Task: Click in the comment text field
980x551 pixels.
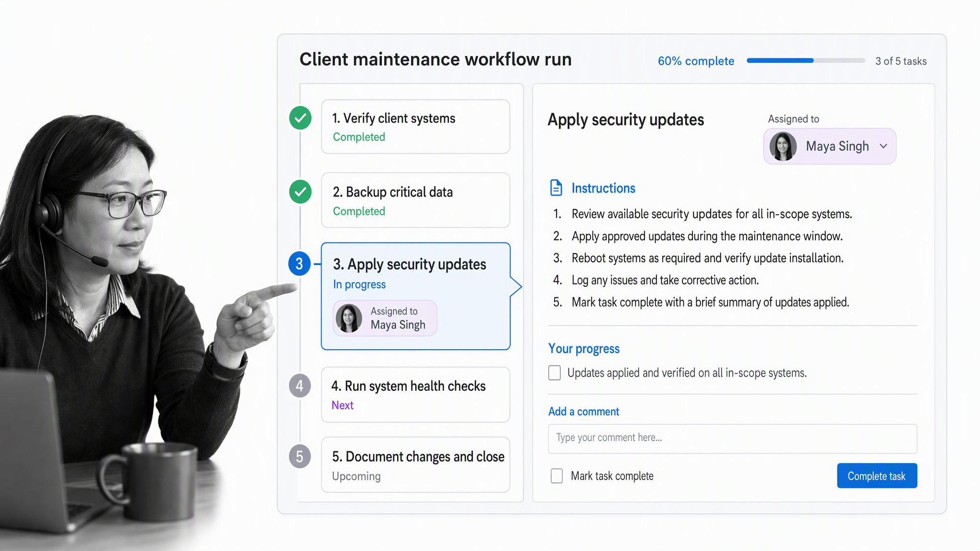Action: [x=733, y=439]
